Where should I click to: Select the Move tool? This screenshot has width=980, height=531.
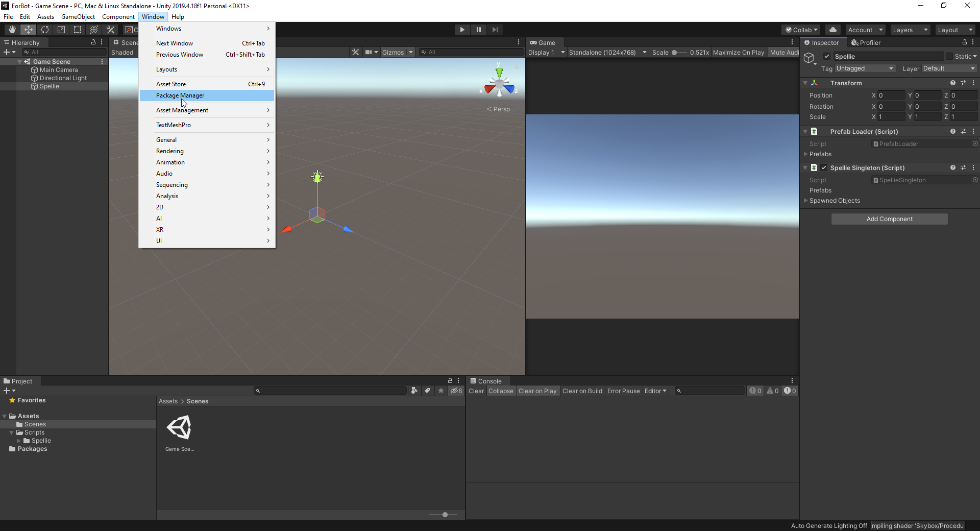29,30
